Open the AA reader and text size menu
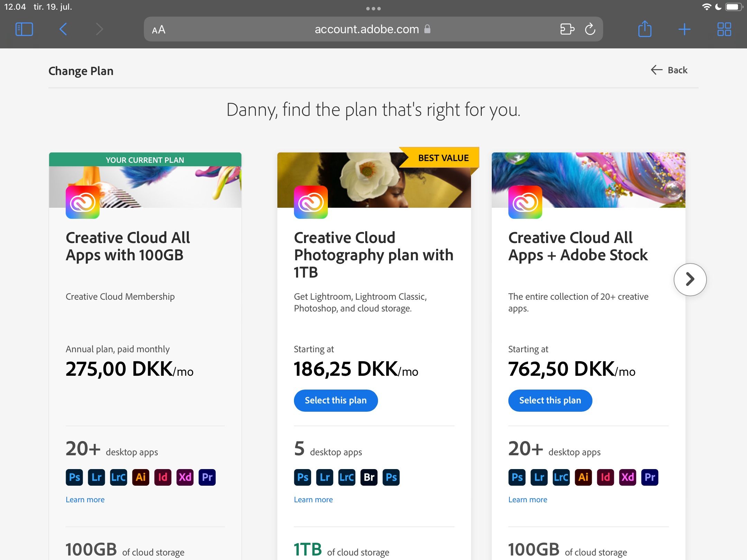Image resolution: width=747 pixels, height=560 pixels. [159, 30]
